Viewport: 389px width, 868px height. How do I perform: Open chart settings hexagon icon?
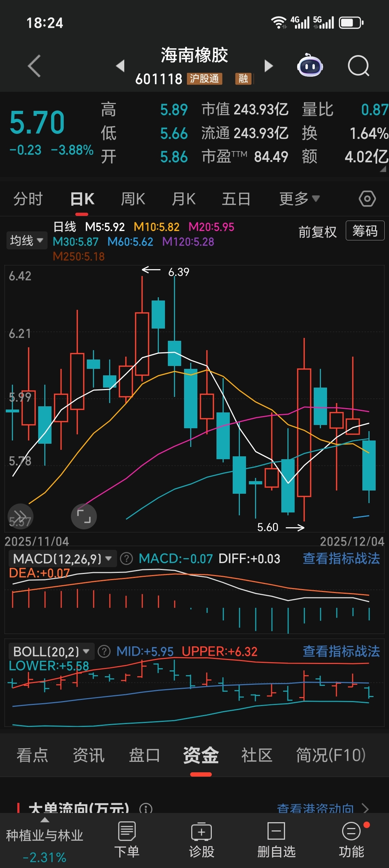(x=367, y=199)
